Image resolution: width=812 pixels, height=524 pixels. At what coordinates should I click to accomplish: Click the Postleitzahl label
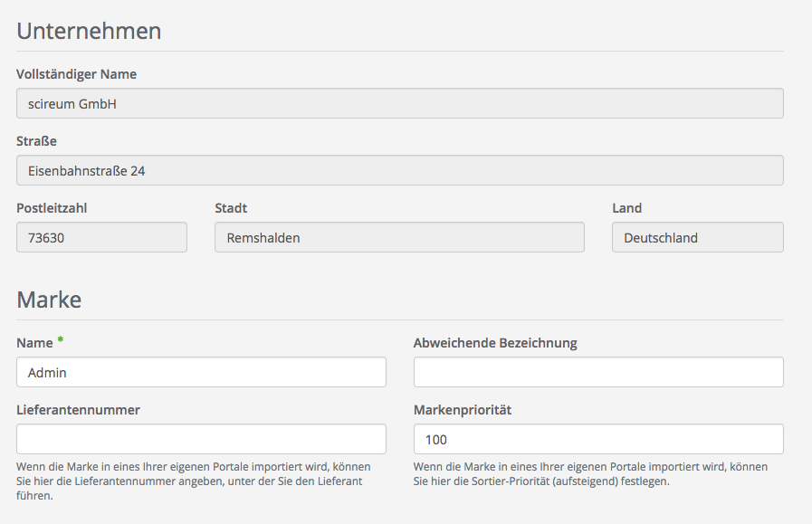(52, 208)
